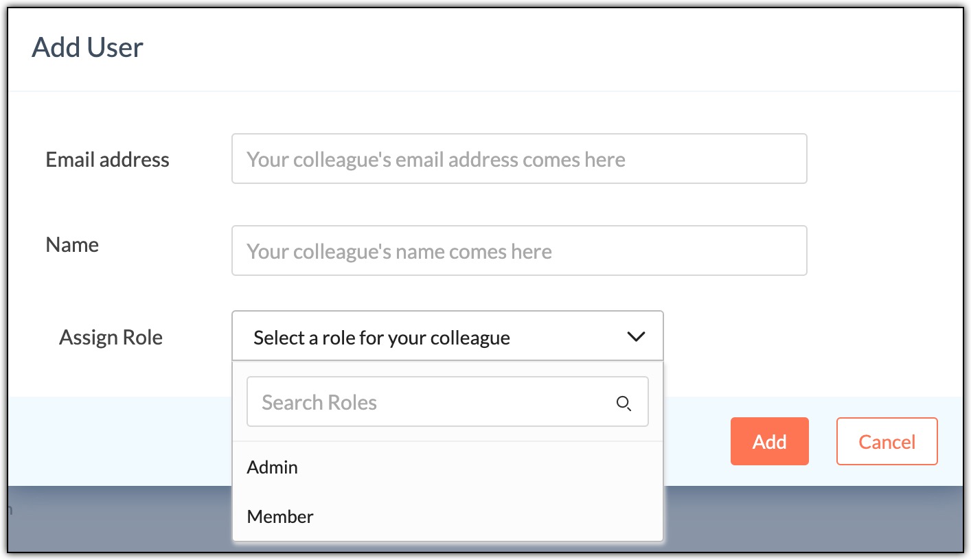
Task: Click the 'Name' field label
Action: tap(72, 245)
